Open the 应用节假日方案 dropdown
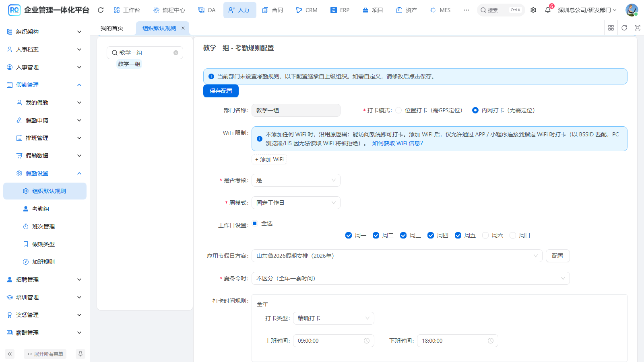The height and width of the screenshot is (362, 644). [397, 256]
